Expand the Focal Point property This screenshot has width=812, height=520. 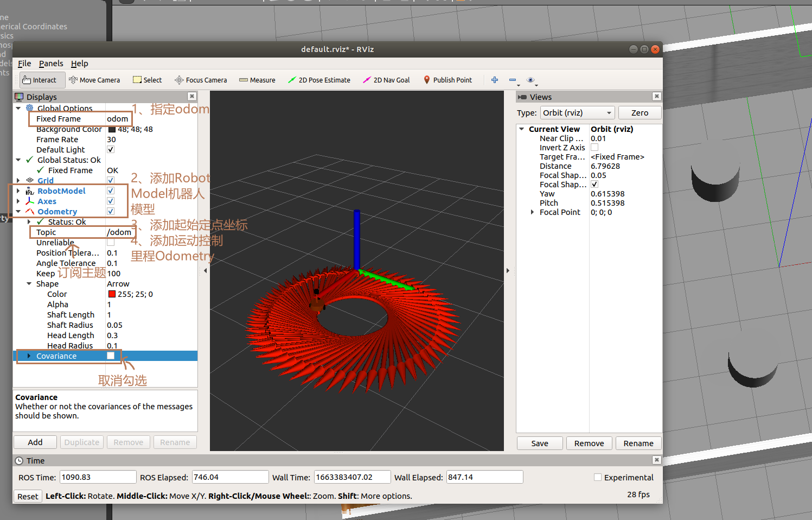532,212
